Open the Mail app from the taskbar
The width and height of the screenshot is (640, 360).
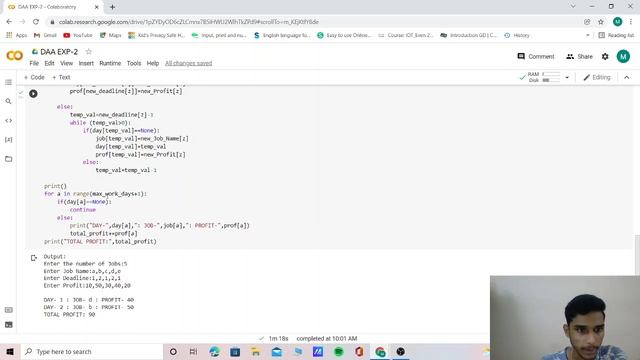[277, 351]
